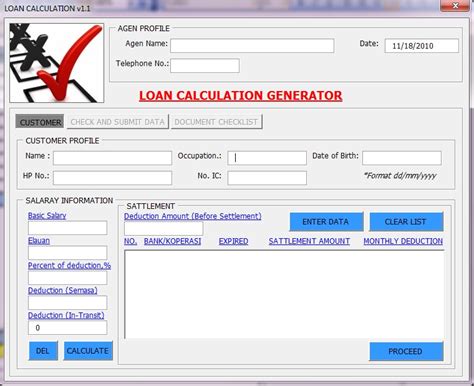This screenshot has width=474, height=386.
Task: Focus the Deduction (Semasa) input box
Action: pyautogui.click(x=68, y=303)
